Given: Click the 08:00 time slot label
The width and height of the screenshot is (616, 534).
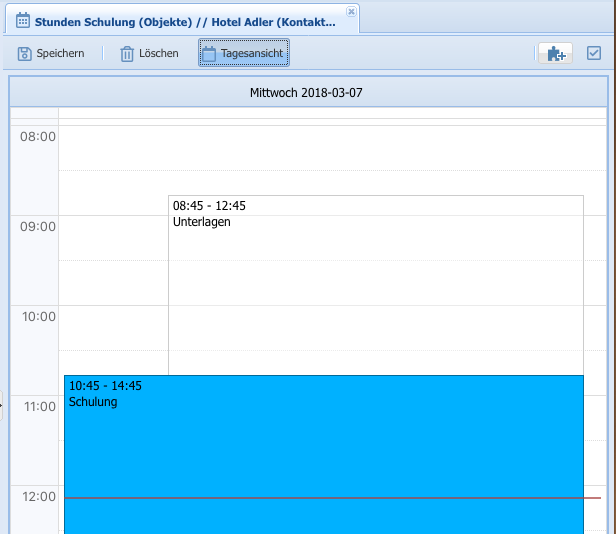Looking at the screenshot, I should pyautogui.click(x=38, y=136).
